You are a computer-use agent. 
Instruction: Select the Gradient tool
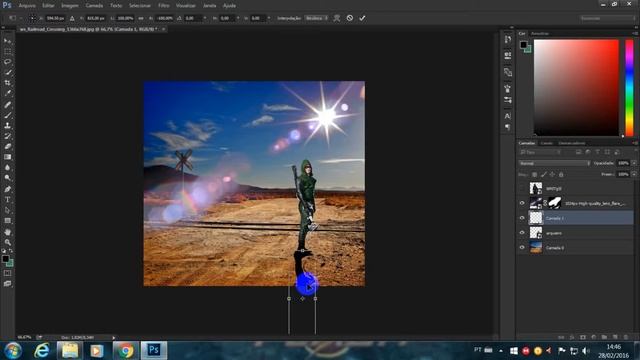pos(7,157)
